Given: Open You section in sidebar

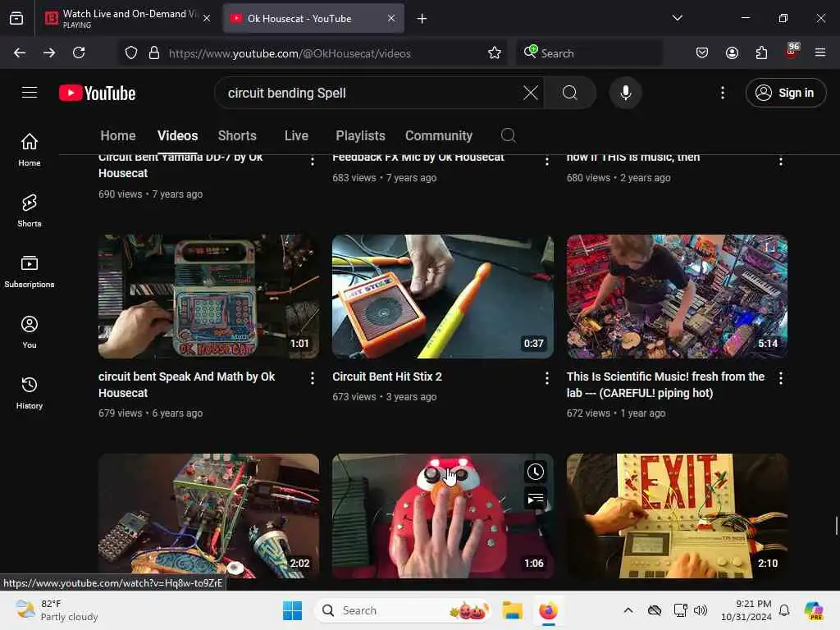Looking at the screenshot, I should point(30,332).
